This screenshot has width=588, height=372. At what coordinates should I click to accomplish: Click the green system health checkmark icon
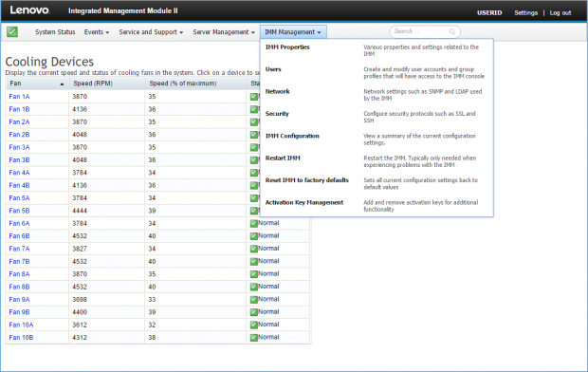[12, 32]
